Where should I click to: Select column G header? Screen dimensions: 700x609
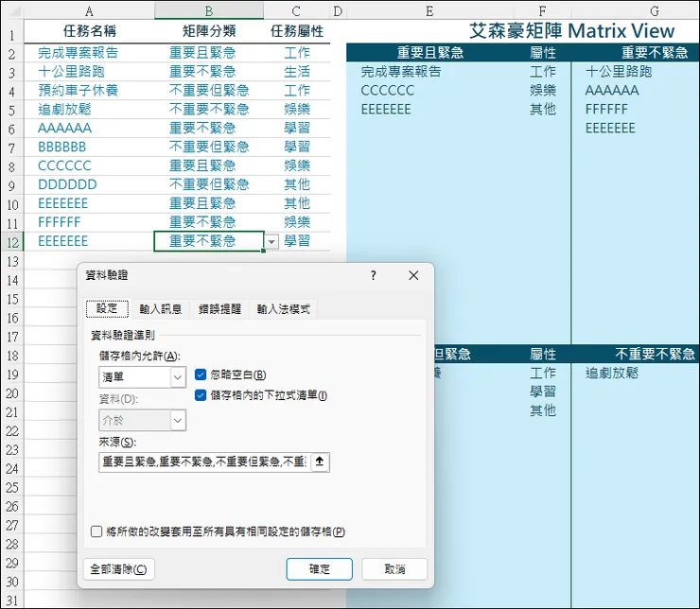pos(655,10)
